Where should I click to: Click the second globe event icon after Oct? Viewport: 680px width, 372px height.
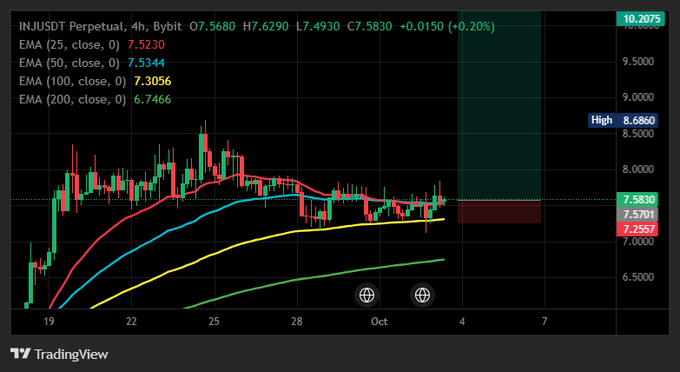422,295
